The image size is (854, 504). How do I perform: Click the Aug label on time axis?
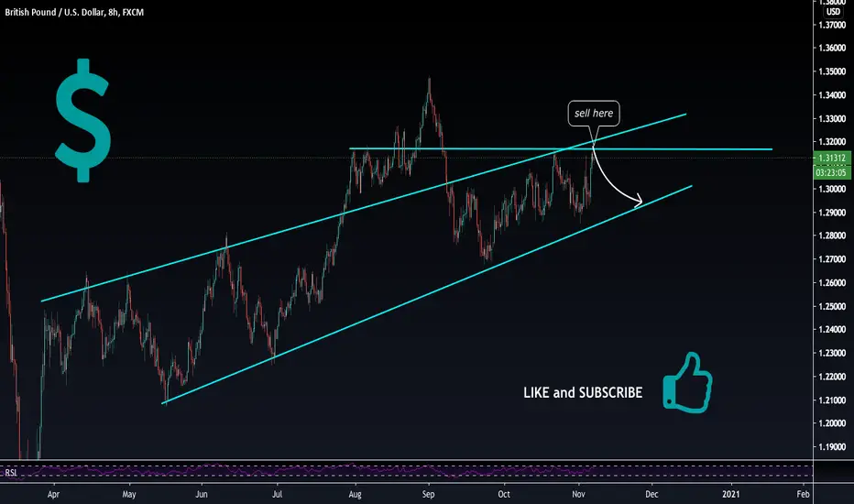point(356,495)
